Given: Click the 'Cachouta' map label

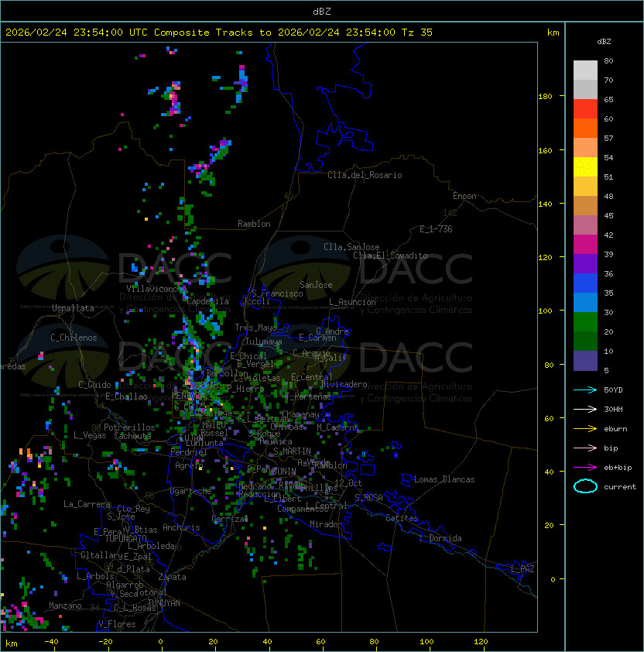Looking at the screenshot, I should (x=132, y=436).
